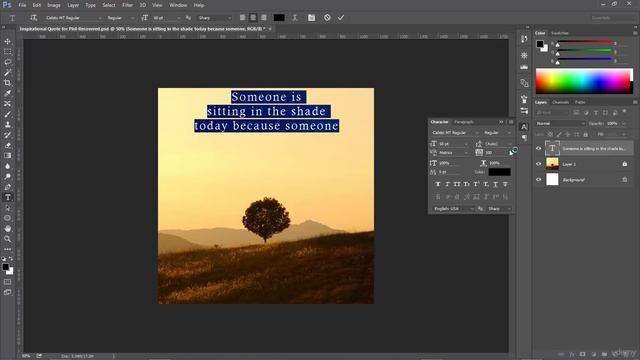This screenshot has height=360, width=640.
Task: Open the Adjustments panel sun icon
Action: pyautogui.click(x=524, y=55)
